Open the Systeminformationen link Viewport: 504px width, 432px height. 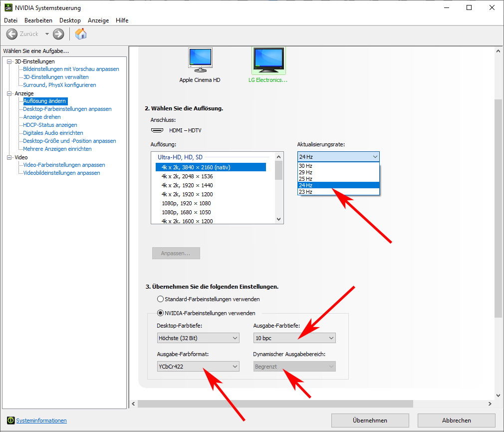click(x=41, y=421)
